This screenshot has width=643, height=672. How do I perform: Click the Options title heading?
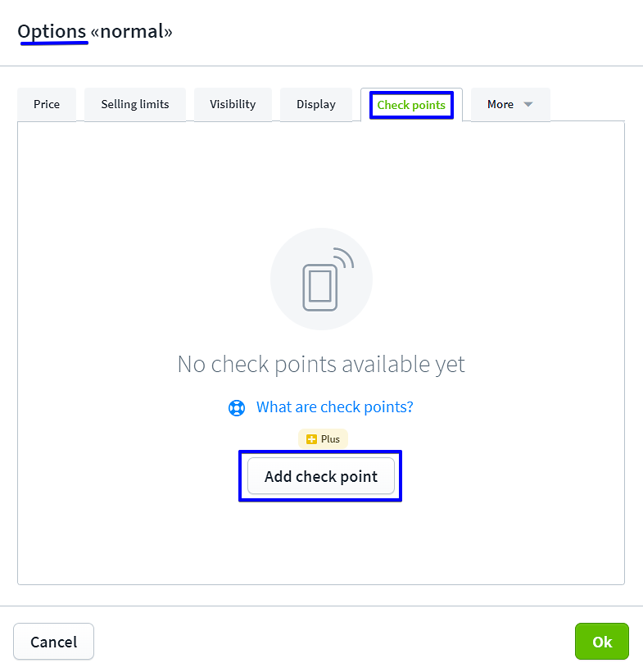coord(52,32)
